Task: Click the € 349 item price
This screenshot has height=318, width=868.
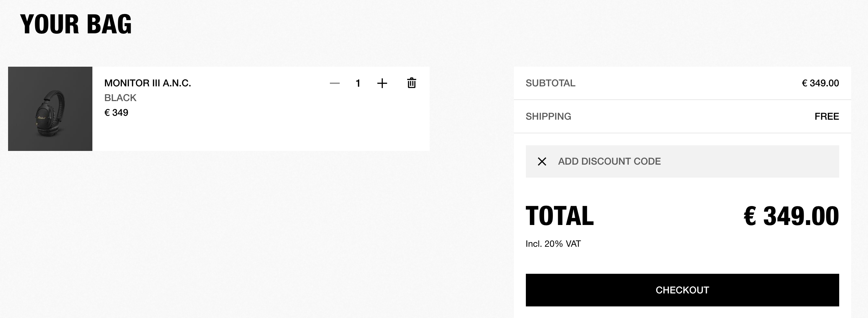Action: pyautogui.click(x=116, y=113)
